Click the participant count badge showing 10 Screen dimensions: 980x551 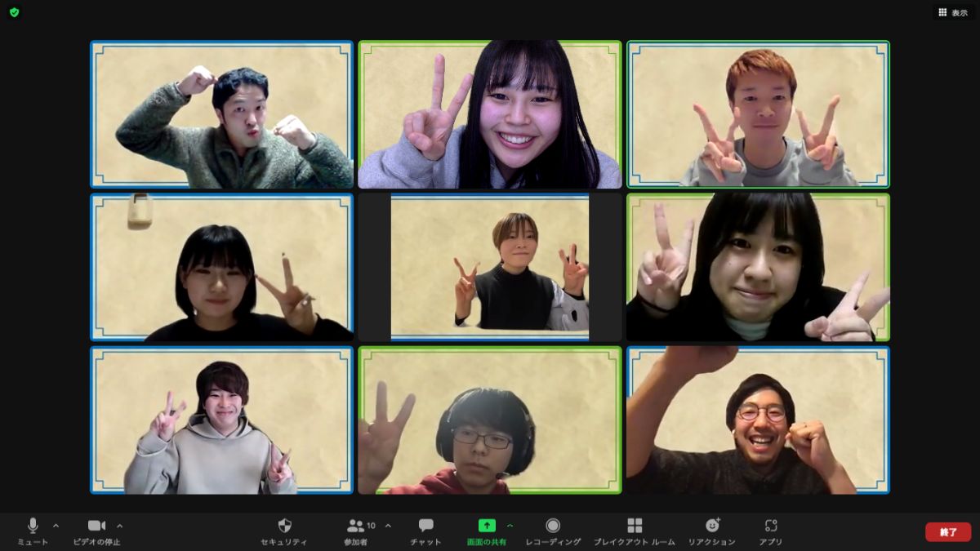(371, 525)
